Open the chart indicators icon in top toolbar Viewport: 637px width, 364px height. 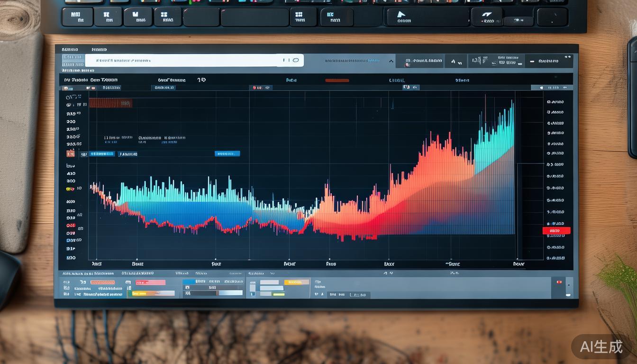tap(479, 61)
